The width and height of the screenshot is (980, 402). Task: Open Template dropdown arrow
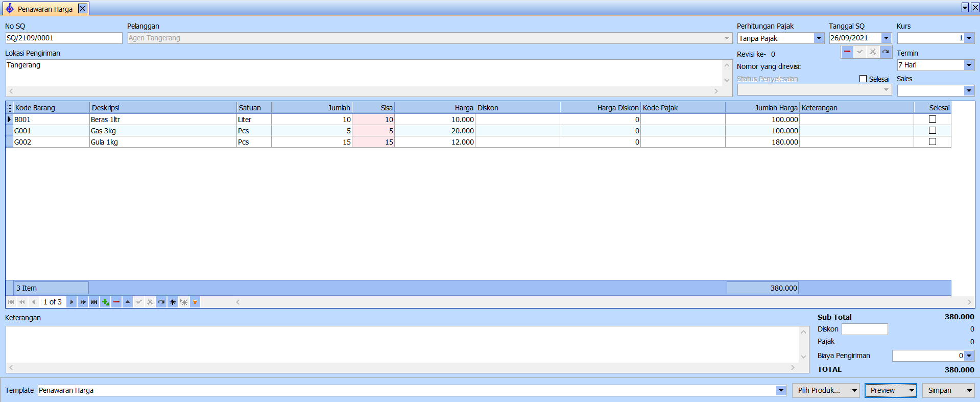[x=781, y=391]
